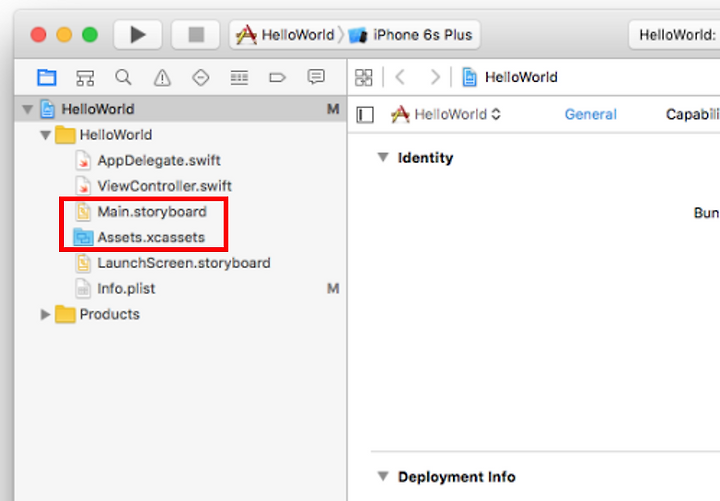Toggle the project and targets list sidebar

365,114
